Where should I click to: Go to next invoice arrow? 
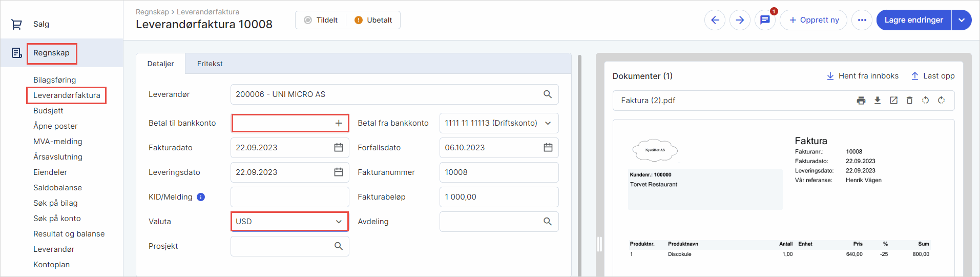740,20
